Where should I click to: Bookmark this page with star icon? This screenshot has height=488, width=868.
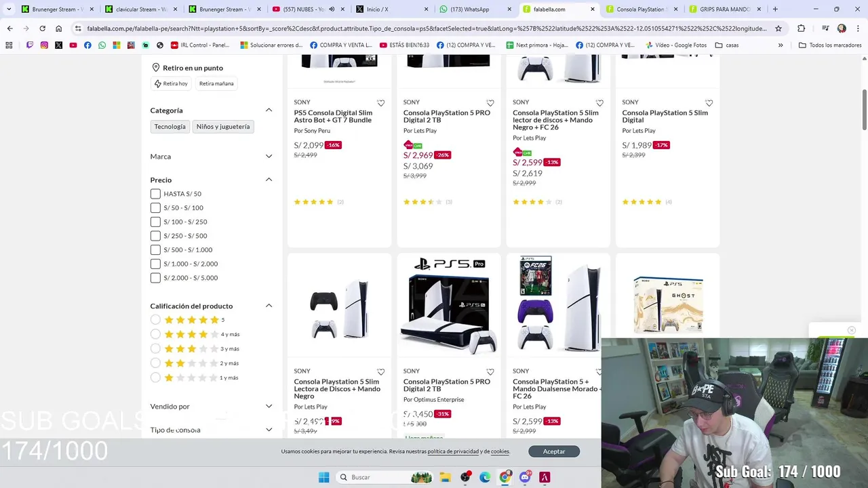tap(778, 28)
